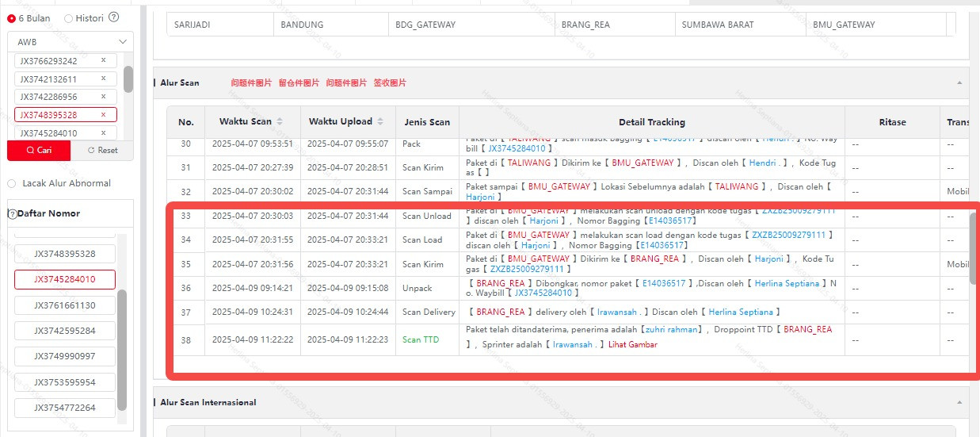980x437 pixels.
Task: Open help icon next to Histori
Action: coord(114,17)
